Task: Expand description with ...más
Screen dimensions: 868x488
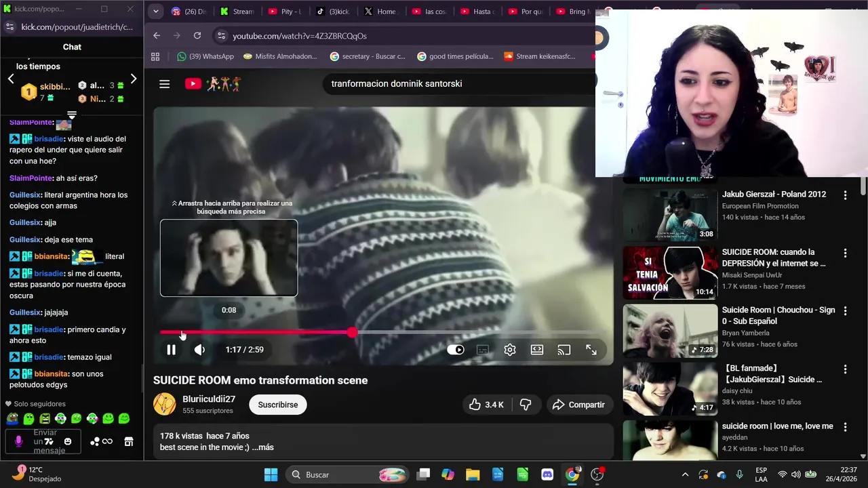Action: tap(262, 447)
